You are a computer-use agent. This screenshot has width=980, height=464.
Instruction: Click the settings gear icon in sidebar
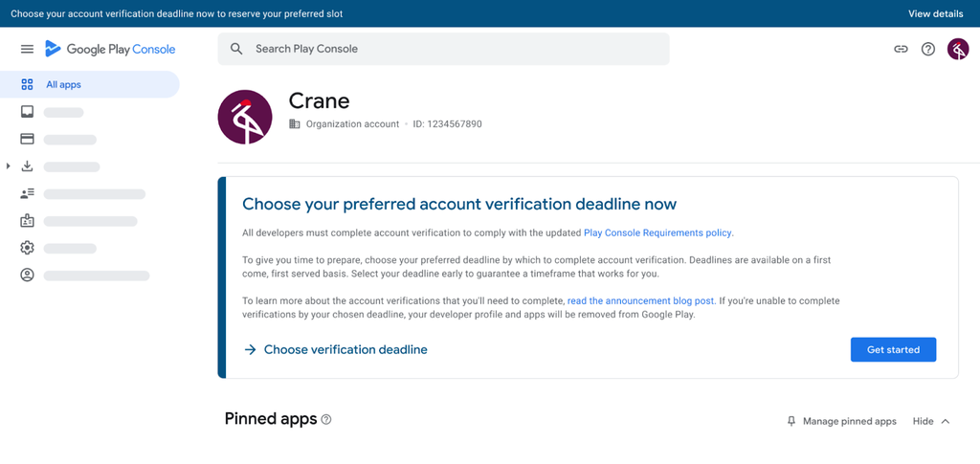coord(27,248)
